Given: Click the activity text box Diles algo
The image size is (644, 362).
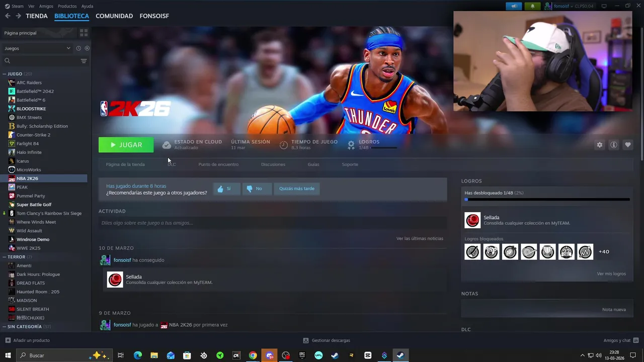Looking at the screenshot, I should pos(273,223).
